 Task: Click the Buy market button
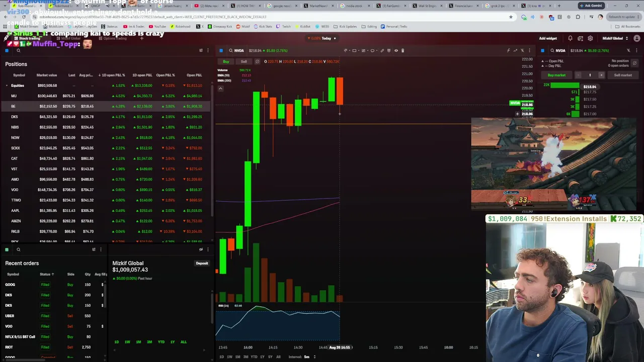click(x=556, y=75)
